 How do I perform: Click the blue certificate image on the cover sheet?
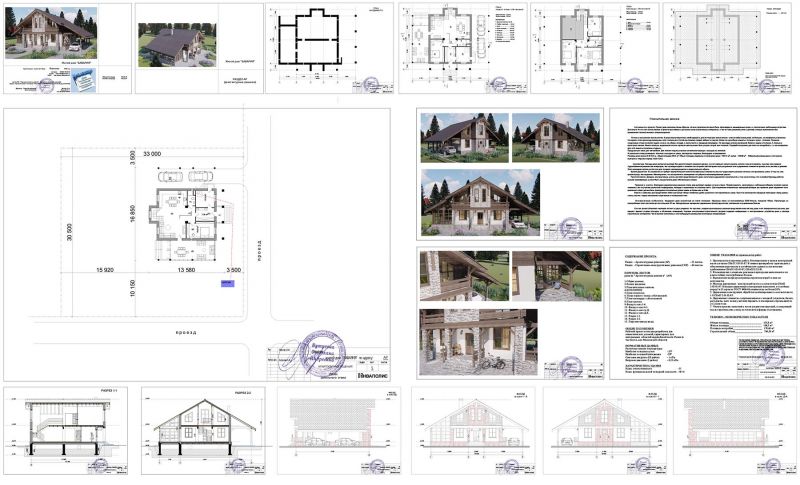(83, 80)
